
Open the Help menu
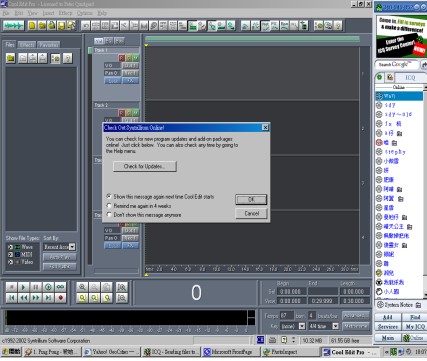(x=102, y=13)
